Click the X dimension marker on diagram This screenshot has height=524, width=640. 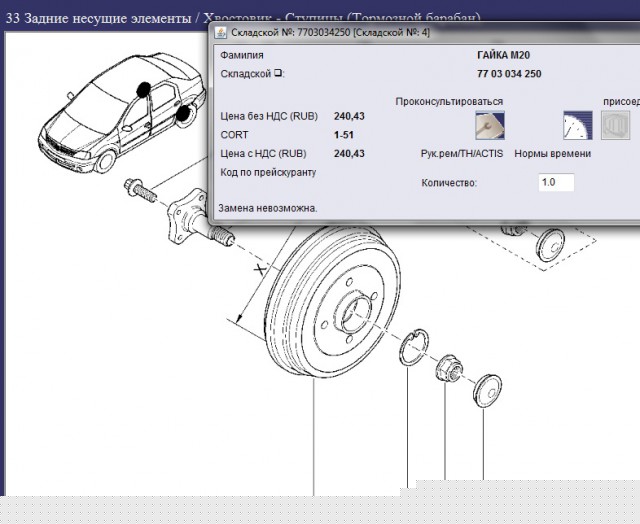pos(260,269)
